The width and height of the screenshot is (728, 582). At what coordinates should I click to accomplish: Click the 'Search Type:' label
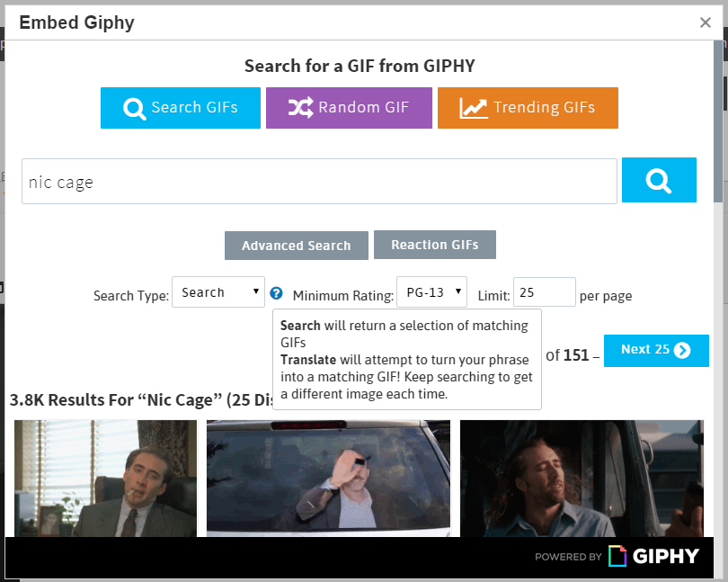pyautogui.click(x=131, y=296)
